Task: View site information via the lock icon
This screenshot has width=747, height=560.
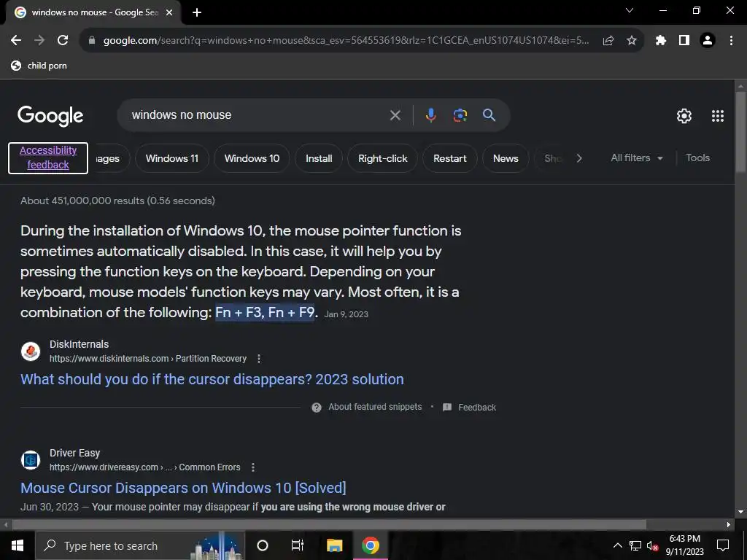Action: [x=92, y=40]
